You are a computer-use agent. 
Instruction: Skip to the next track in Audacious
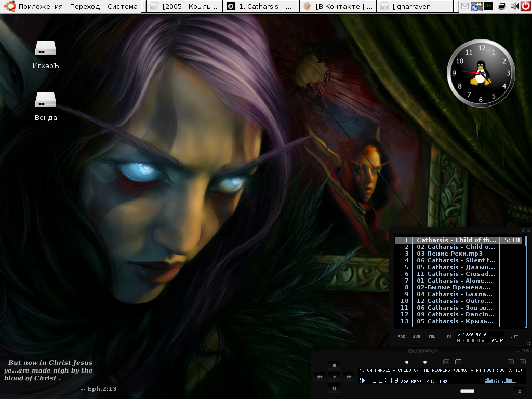[x=349, y=376]
